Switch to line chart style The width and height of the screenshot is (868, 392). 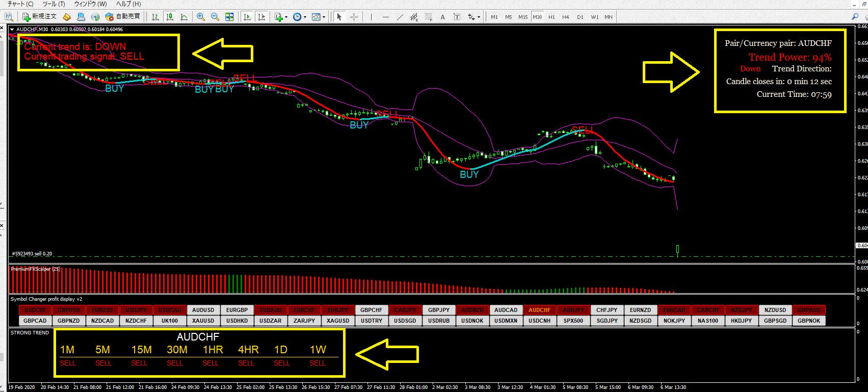pos(184,17)
